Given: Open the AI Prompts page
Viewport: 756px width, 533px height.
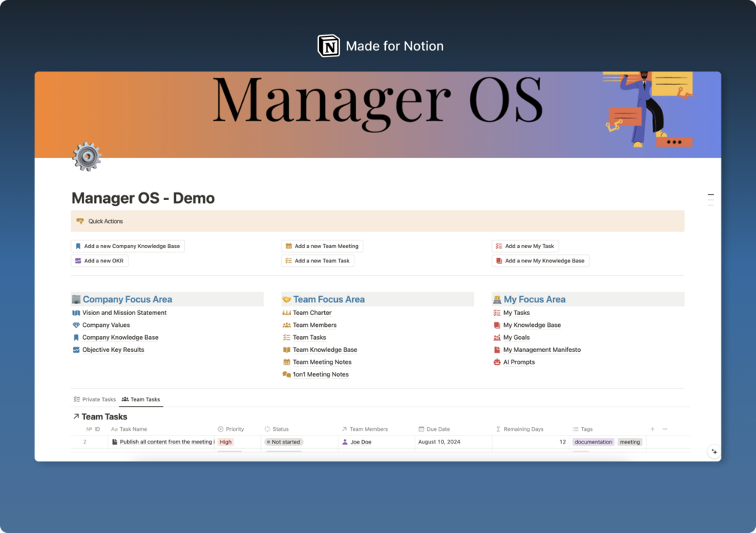Looking at the screenshot, I should point(519,362).
